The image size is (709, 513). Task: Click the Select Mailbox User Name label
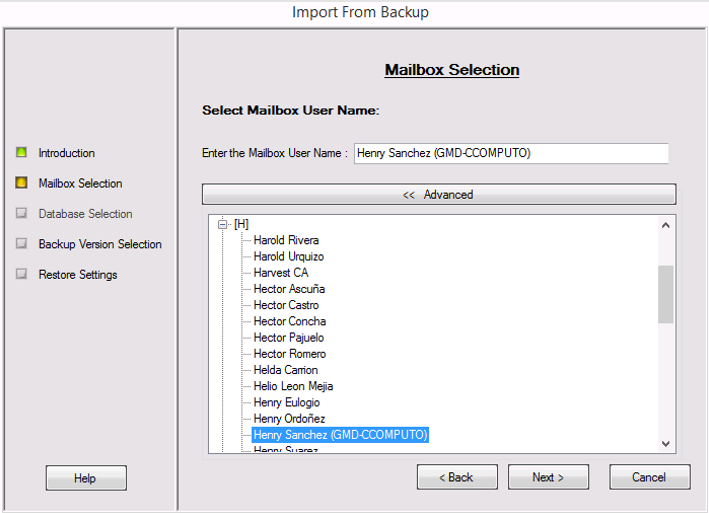click(x=291, y=110)
